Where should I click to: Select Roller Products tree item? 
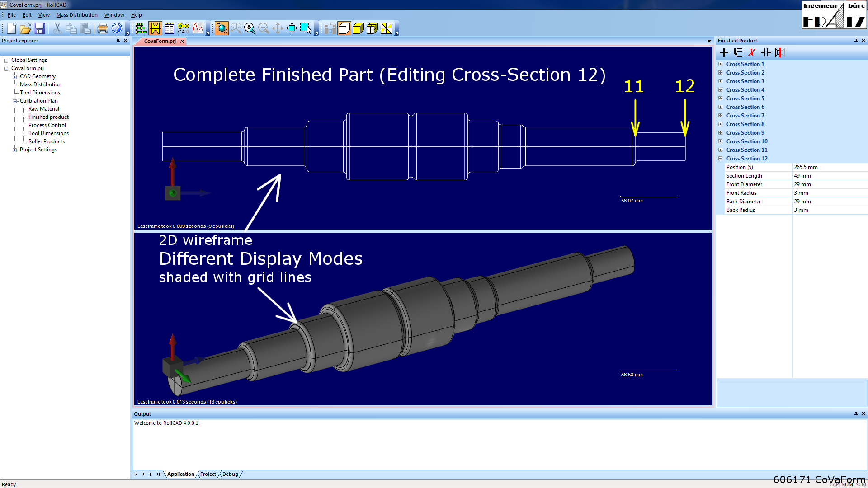pos(47,141)
